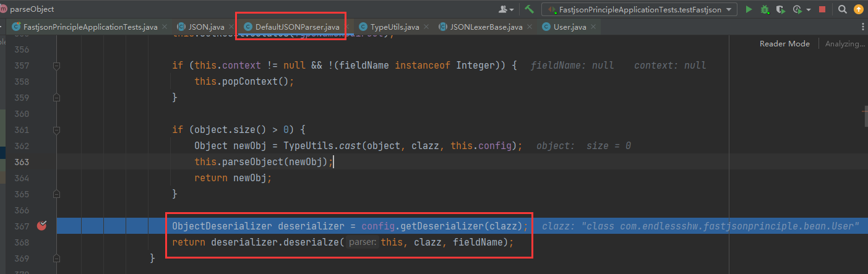
Task: Collapse the fold marker at line 361
Action: [x=56, y=130]
